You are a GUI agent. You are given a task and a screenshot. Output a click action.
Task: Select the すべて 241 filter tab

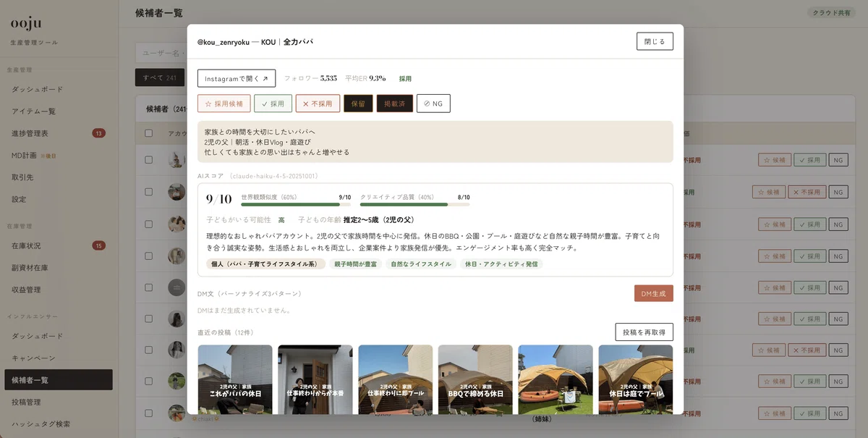coord(160,77)
